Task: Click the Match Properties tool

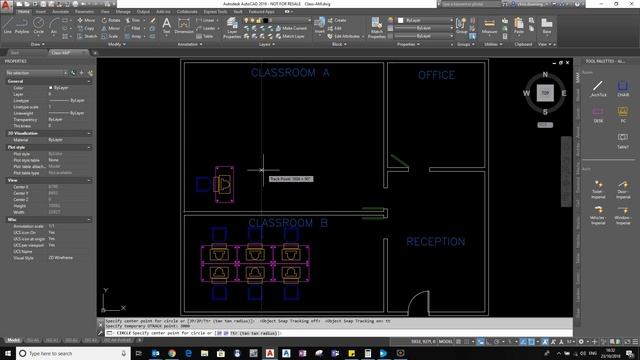Action: point(376,28)
